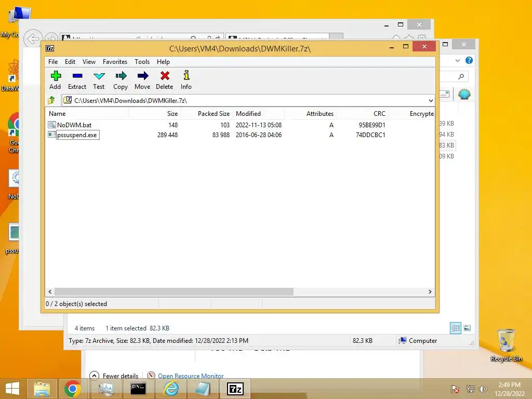Open the View menu

89,62
